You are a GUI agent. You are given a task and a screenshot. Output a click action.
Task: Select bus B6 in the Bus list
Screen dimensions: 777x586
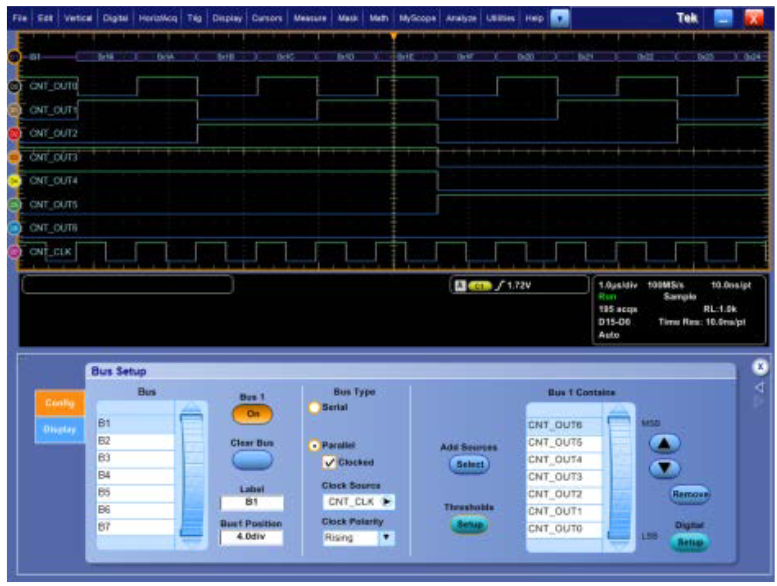(x=135, y=510)
